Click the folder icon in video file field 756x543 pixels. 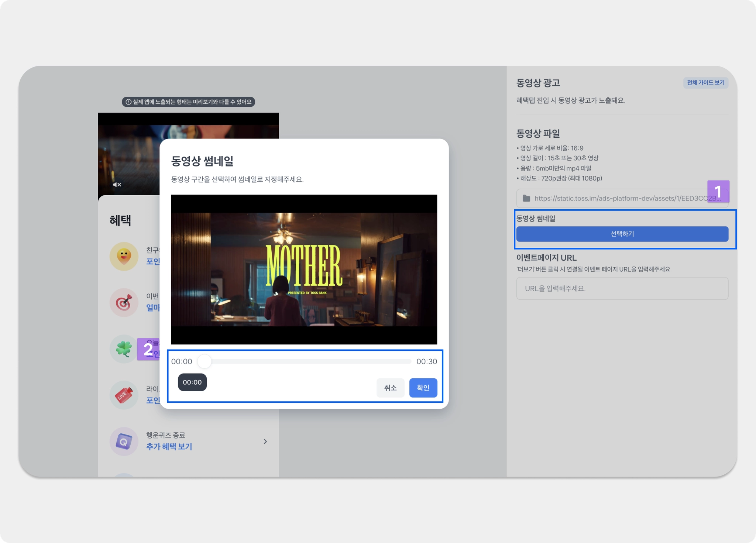[x=526, y=199]
